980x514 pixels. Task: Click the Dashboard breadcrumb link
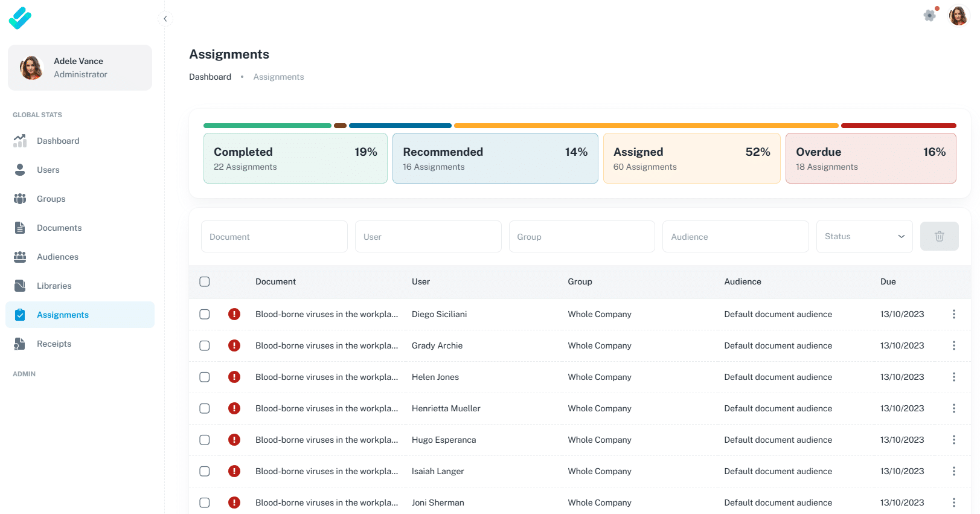point(210,77)
